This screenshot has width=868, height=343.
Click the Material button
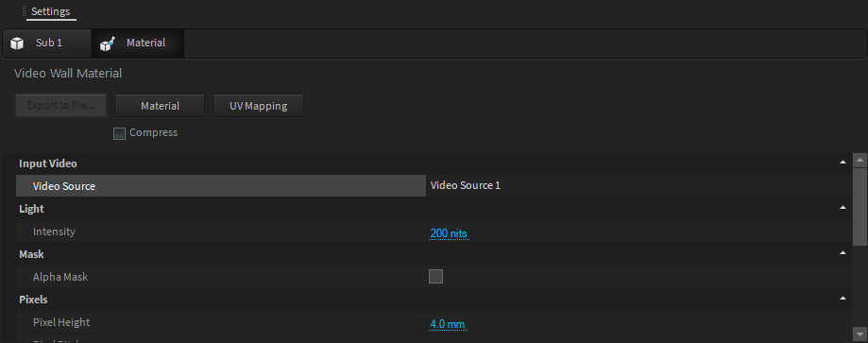pos(160,105)
